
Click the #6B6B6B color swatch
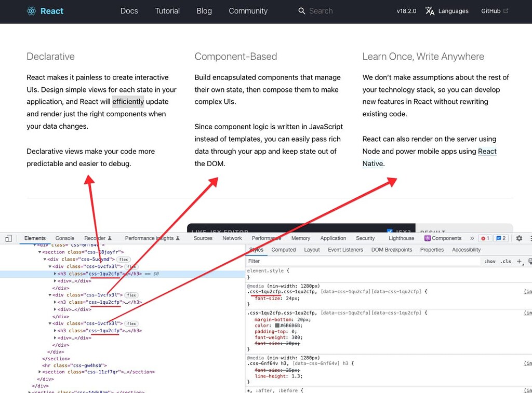[x=277, y=326]
